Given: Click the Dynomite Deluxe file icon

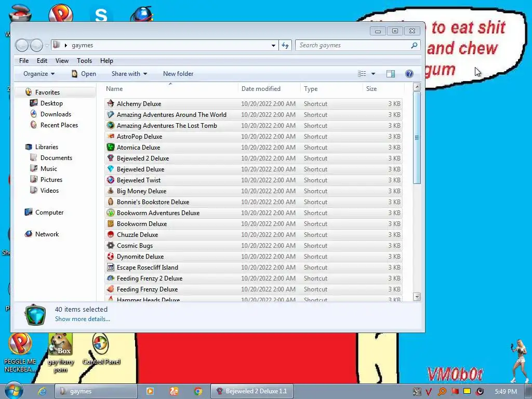Looking at the screenshot, I should [x=111, y=256].
